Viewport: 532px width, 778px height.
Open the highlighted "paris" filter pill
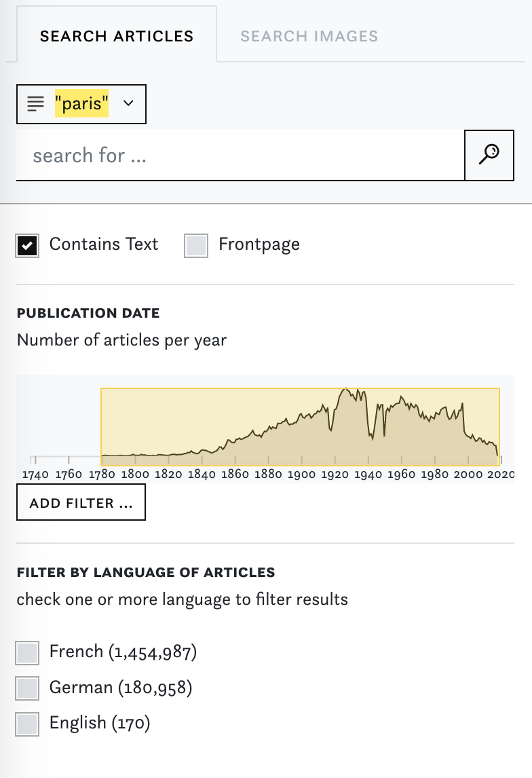point(82,104)
